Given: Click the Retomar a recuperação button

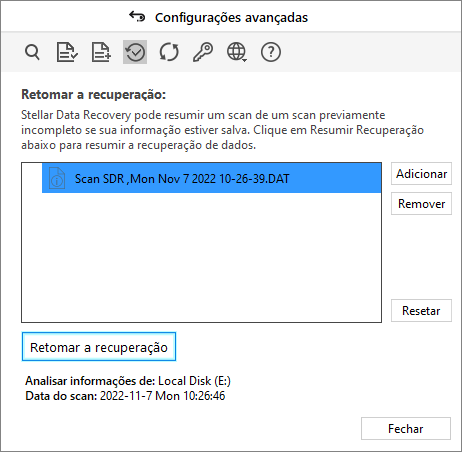Looking at the screenshot, I should 99,347.
